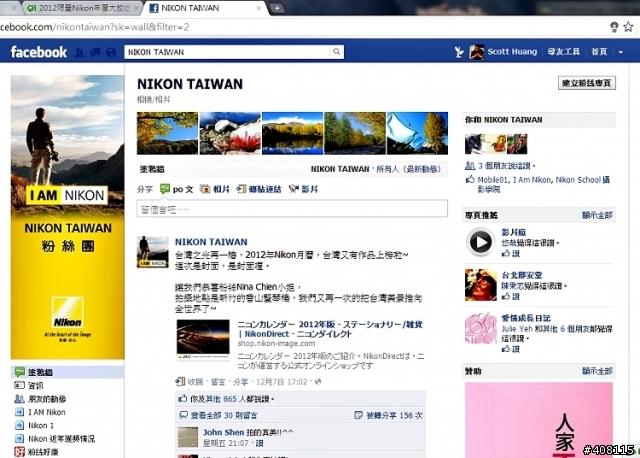Click 被轉分享 156 次 link

394,416
